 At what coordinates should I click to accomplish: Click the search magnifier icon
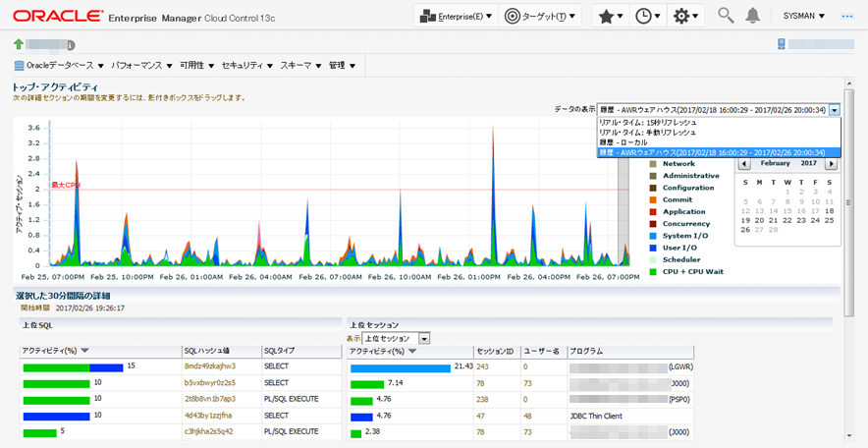(x=726, y=16)
